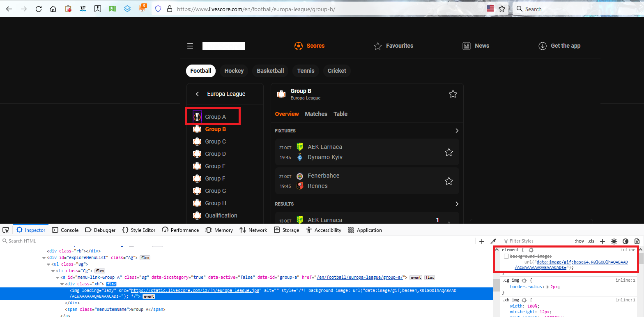Add Group B to favourites with its star
644x317 pixels.
point(453,94)
